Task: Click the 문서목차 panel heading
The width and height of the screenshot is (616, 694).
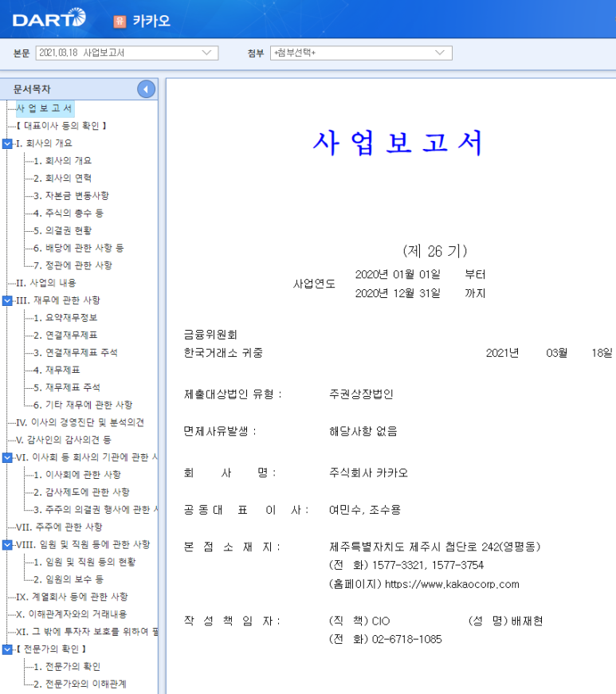Action: (x=32, y=89)
